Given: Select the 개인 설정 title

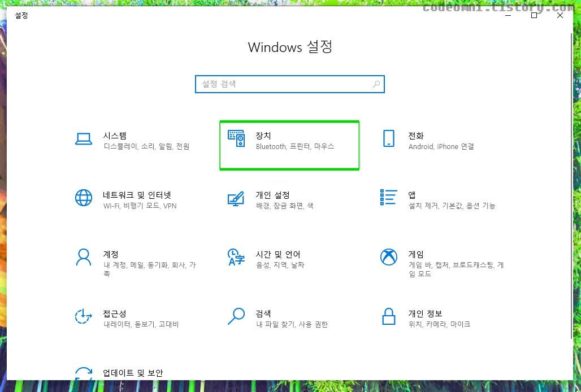Looking at the screenshot, I should tap(273, 195).
